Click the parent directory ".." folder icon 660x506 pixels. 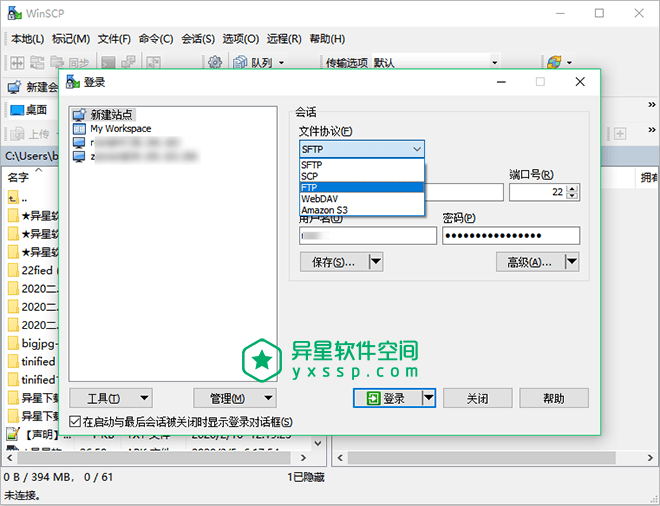coord(13,197)
